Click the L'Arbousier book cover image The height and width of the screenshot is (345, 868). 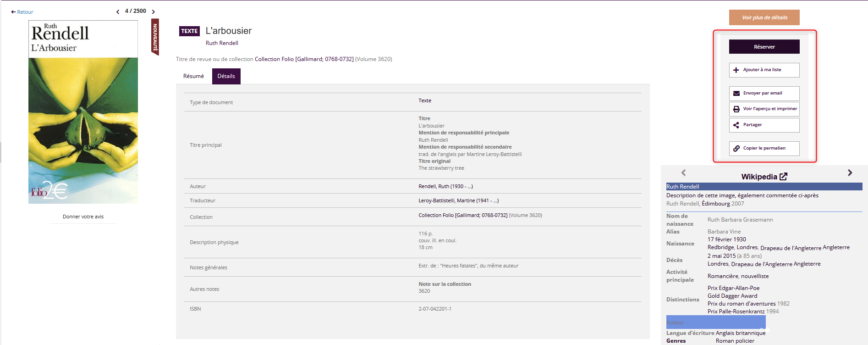tap(83, 112)
